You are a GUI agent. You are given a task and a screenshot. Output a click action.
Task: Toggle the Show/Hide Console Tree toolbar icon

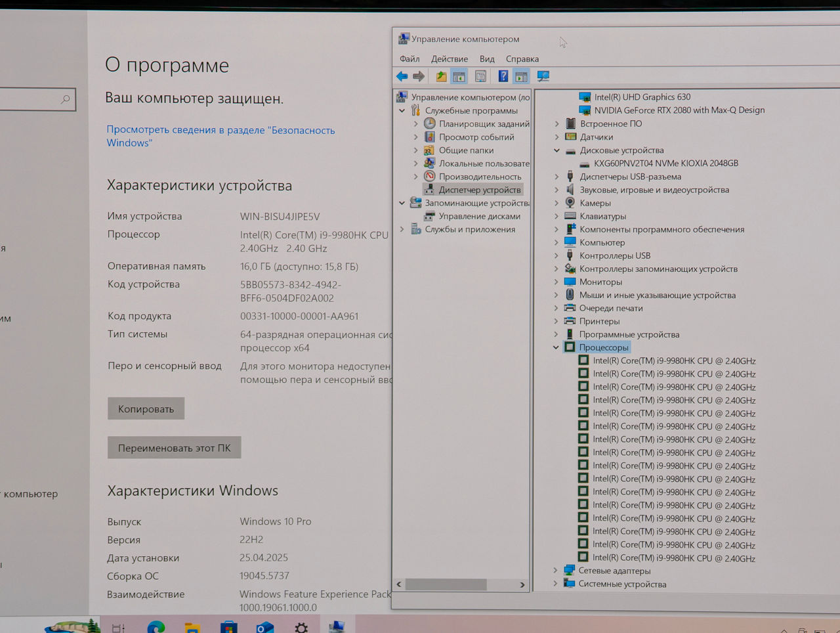459,77
